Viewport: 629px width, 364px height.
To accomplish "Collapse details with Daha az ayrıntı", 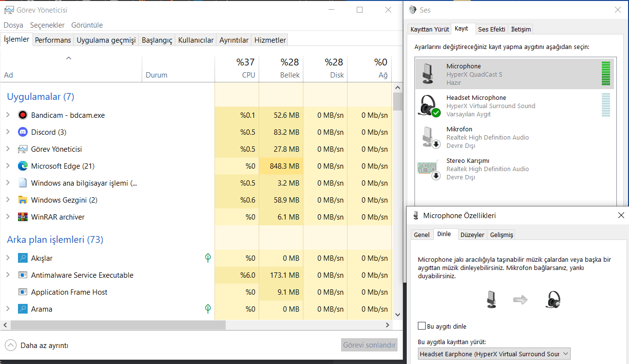I will tap(37, 346).
